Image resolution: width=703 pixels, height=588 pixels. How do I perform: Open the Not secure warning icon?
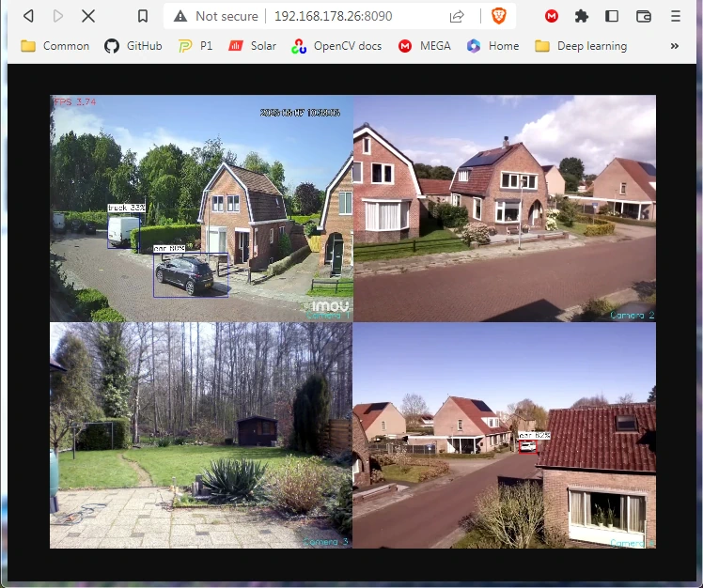coord(180,16)
